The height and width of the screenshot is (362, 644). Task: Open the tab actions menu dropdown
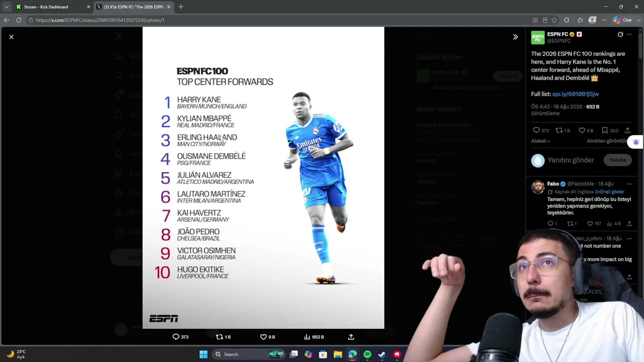tap(7, 7)
